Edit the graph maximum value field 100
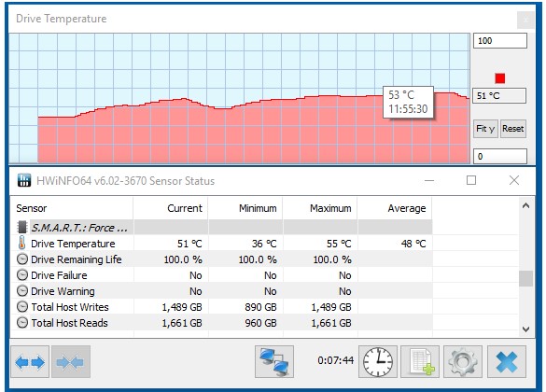 click(500, 41)
